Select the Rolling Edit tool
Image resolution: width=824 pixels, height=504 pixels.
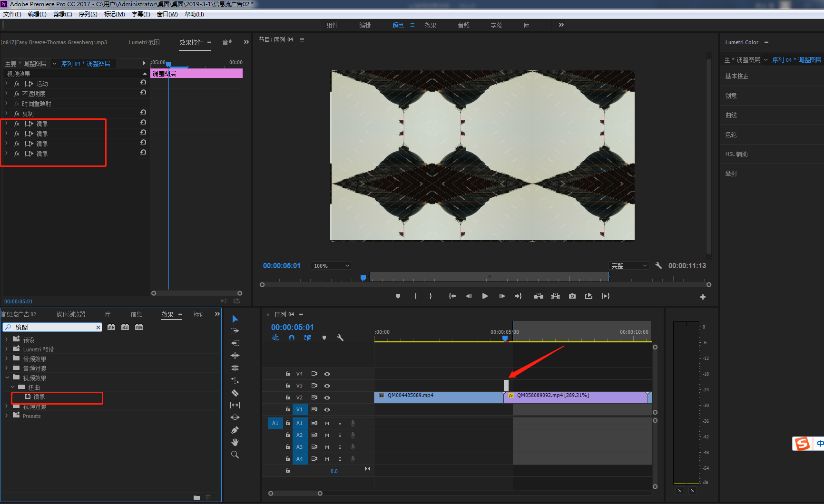click(x=235, y=356)
